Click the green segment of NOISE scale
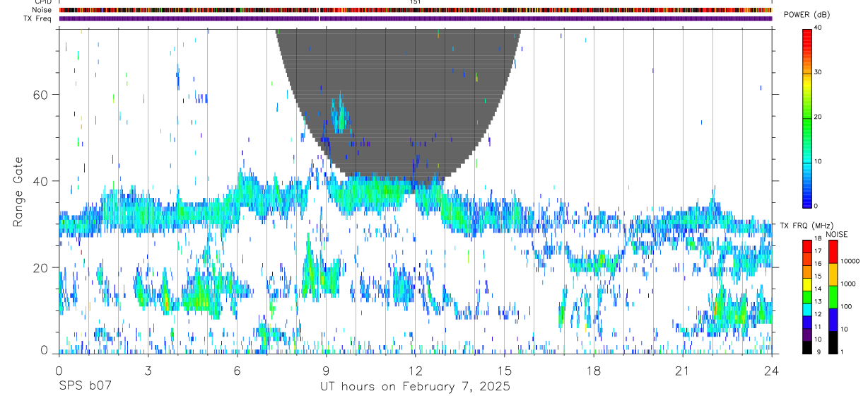868x401 pixels. pos(833,297)
